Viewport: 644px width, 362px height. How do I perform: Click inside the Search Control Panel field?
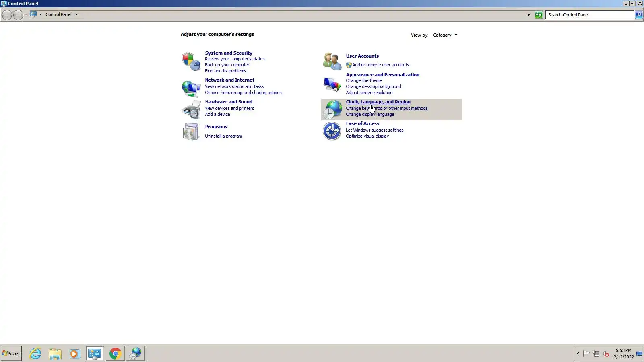590,15
